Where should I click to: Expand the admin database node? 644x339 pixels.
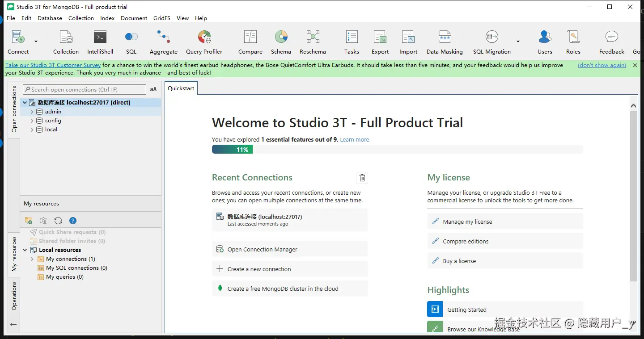coord(32,112)
